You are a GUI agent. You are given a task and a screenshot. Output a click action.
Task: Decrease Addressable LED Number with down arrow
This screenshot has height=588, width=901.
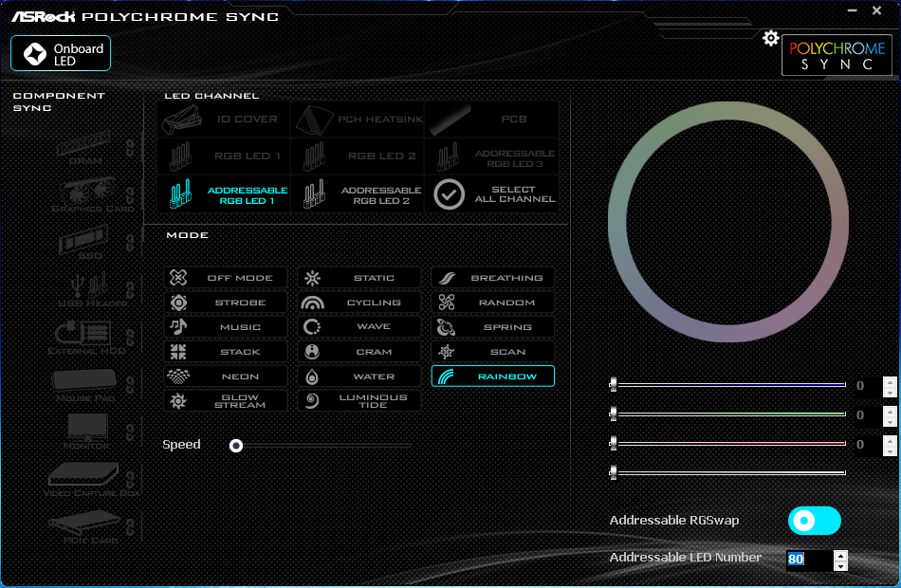click(840, 565)
